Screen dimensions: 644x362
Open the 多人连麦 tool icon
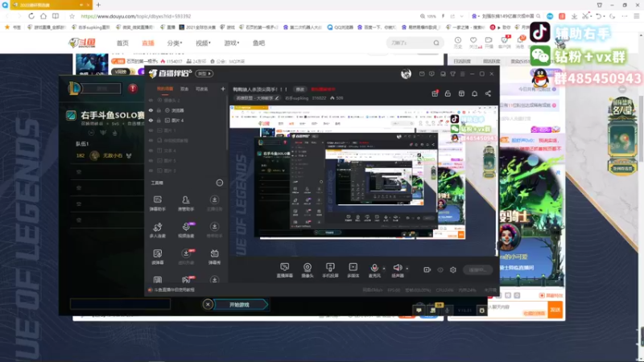coord(157,230)
